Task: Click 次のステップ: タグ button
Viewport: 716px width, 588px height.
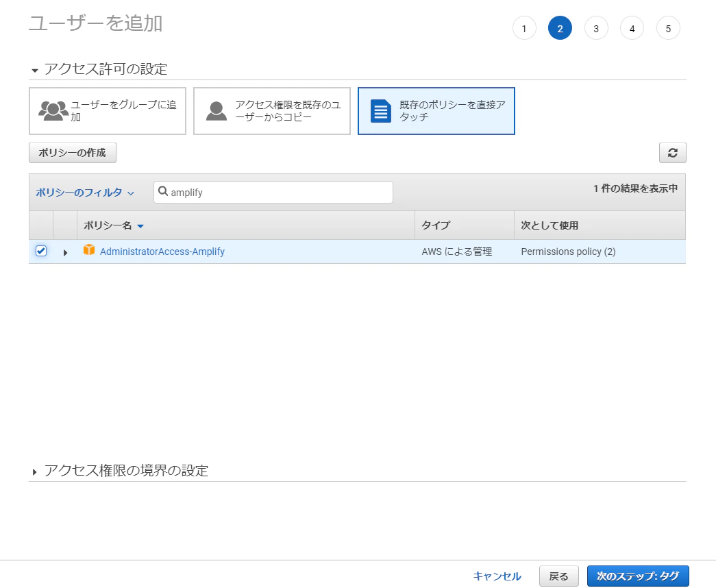Action: 638,576
